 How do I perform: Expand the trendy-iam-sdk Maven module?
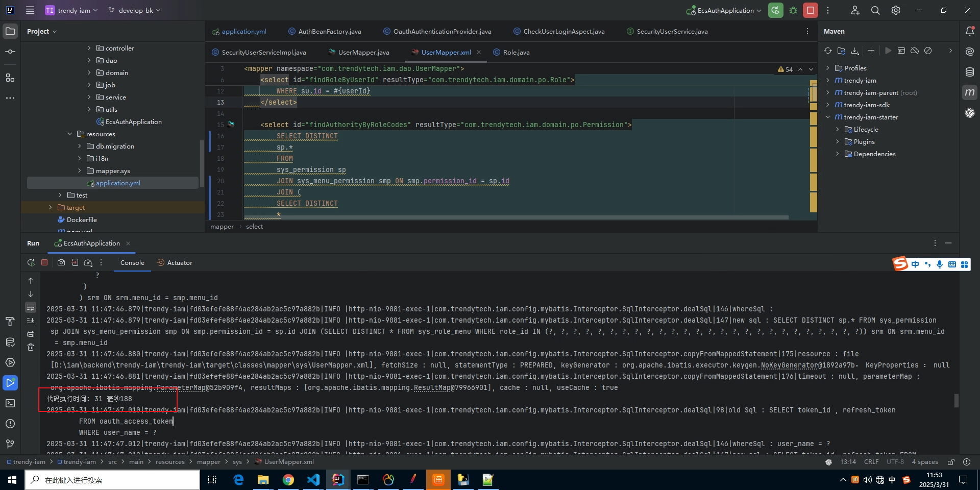pos(828,105)
